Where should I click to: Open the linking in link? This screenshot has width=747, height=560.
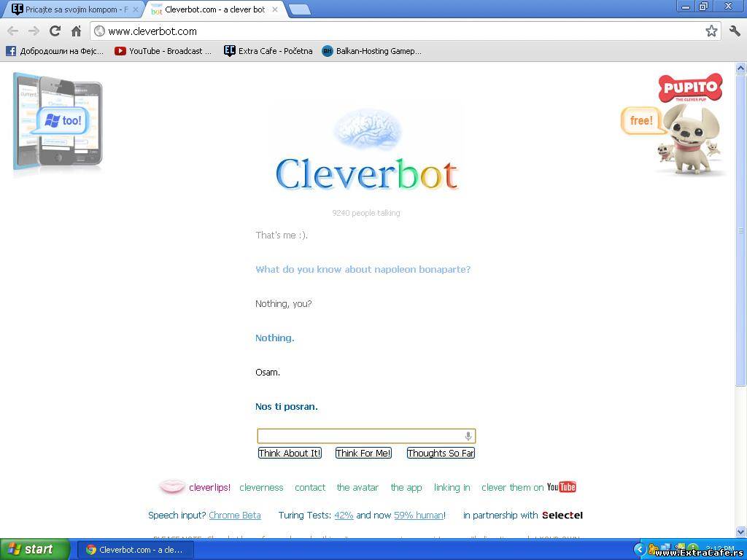[452, 487]
